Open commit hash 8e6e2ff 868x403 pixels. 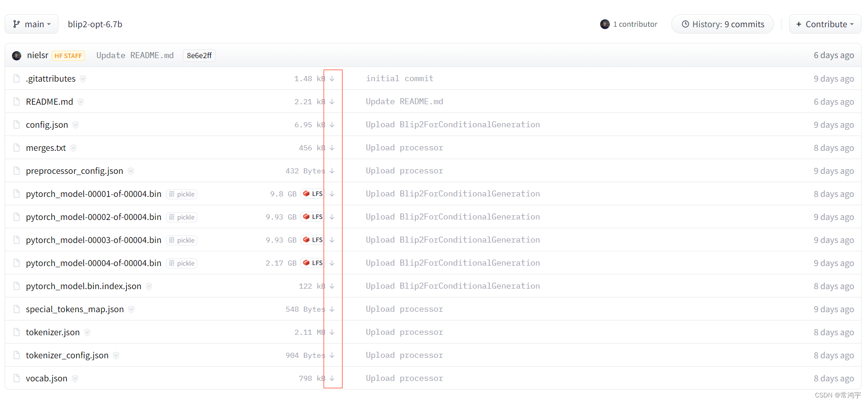point(199,55)
